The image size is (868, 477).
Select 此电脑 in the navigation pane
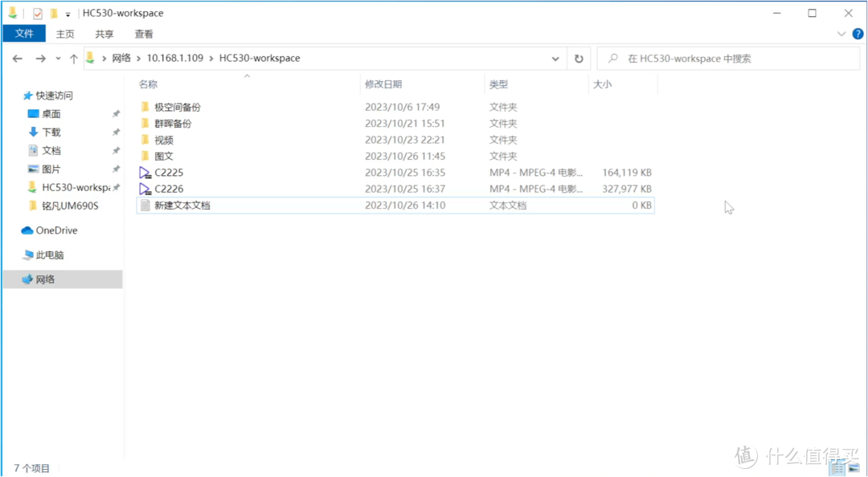[x=50, y=255]
